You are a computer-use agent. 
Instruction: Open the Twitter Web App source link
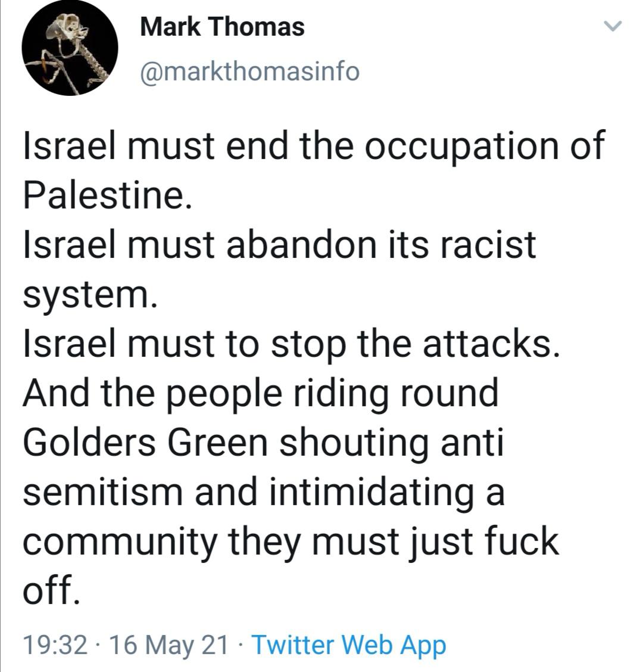(x=349, y=645)
